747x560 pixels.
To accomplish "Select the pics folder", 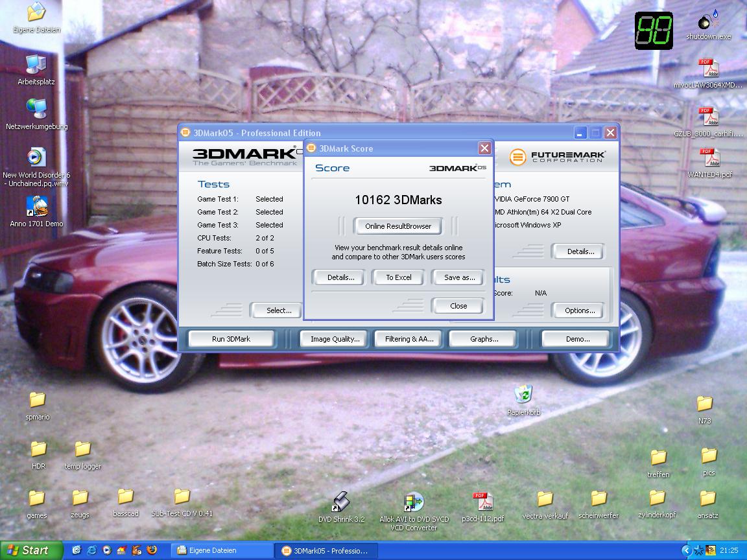I will pos(709,462).
